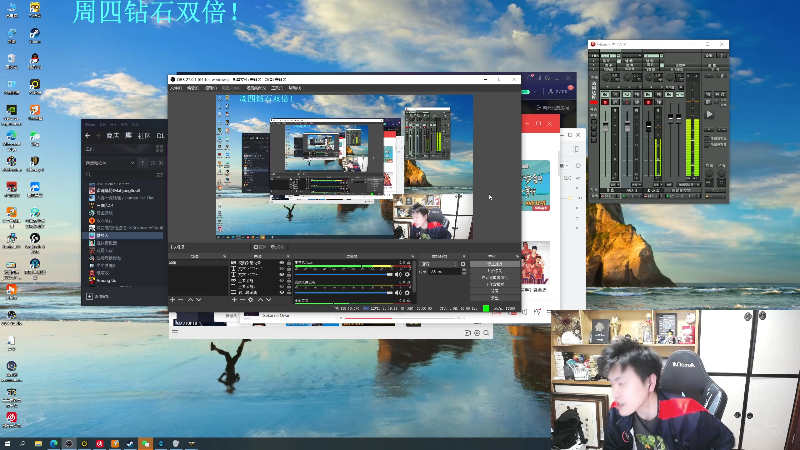Open Steam library advanced filter icon
This screenshot has height=450, width=800.
click(x=160, y=174)
